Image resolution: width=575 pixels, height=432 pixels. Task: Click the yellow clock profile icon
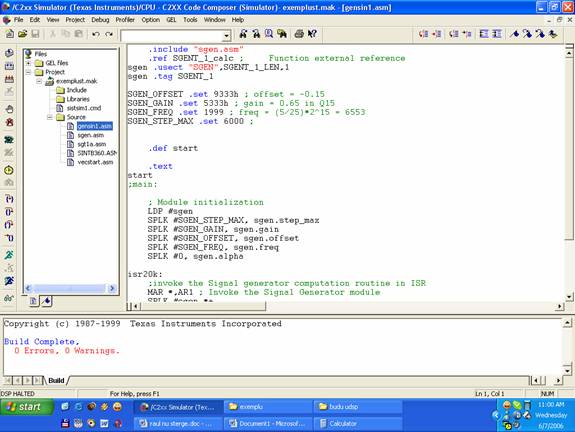coord(9,170)
